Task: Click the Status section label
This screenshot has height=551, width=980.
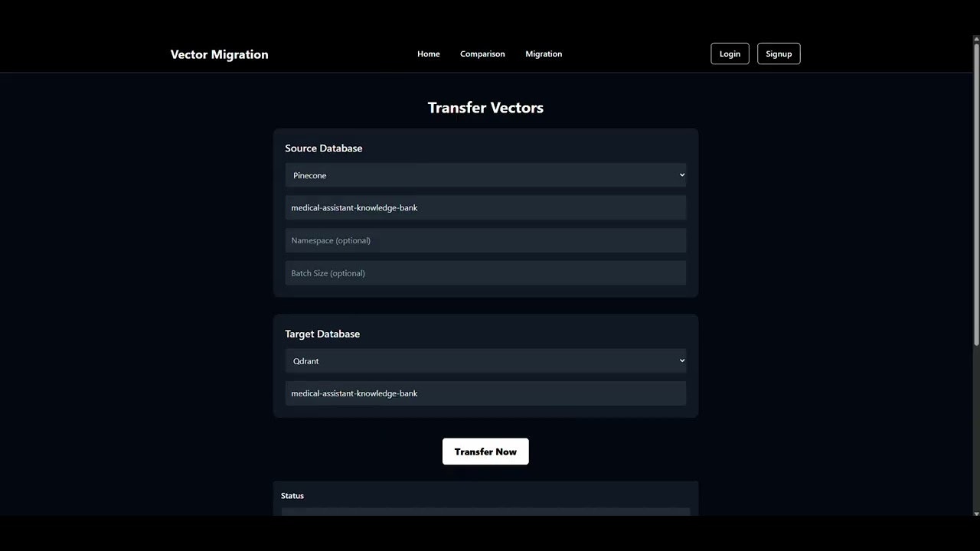Action: pos(292,495)
